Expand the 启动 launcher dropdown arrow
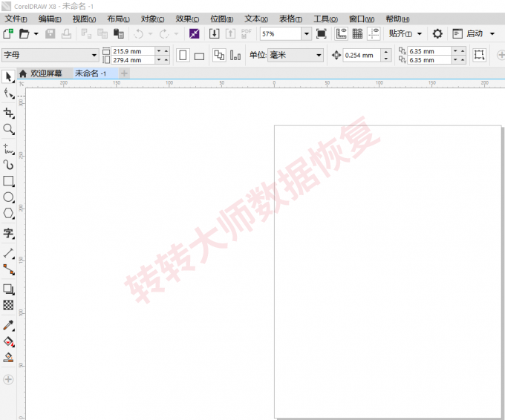This screenshot has height=420, width=505. coord(492,33)
